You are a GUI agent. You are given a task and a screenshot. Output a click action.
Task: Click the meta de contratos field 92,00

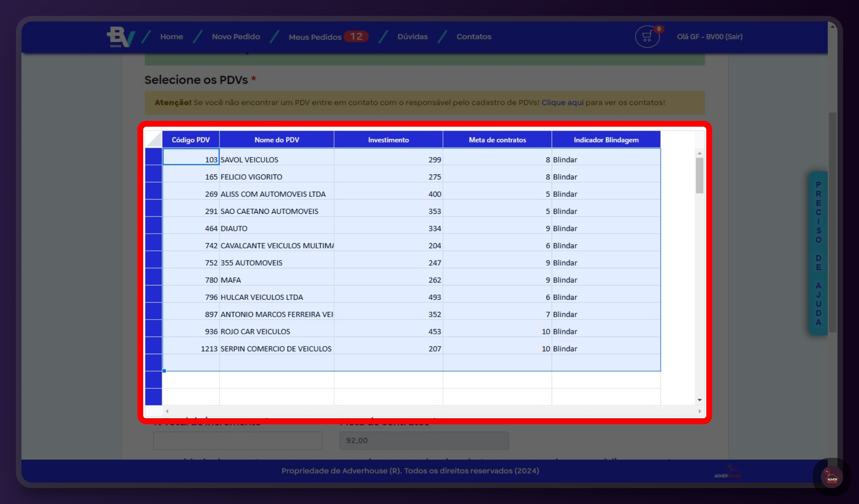[424, 440]
